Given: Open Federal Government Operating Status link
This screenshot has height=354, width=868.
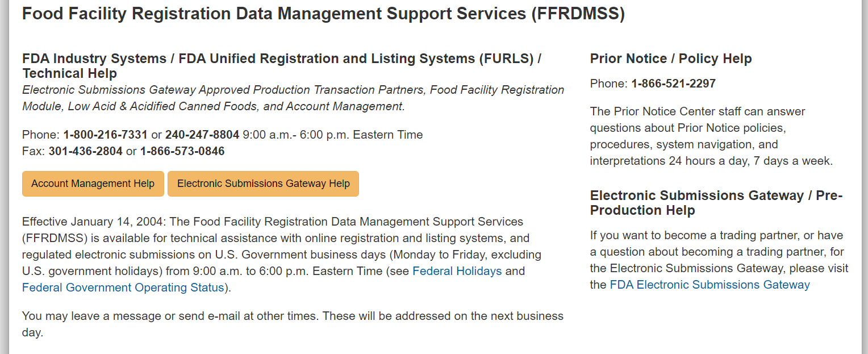Looking at the screenshot, I should [x=123, y=288].
